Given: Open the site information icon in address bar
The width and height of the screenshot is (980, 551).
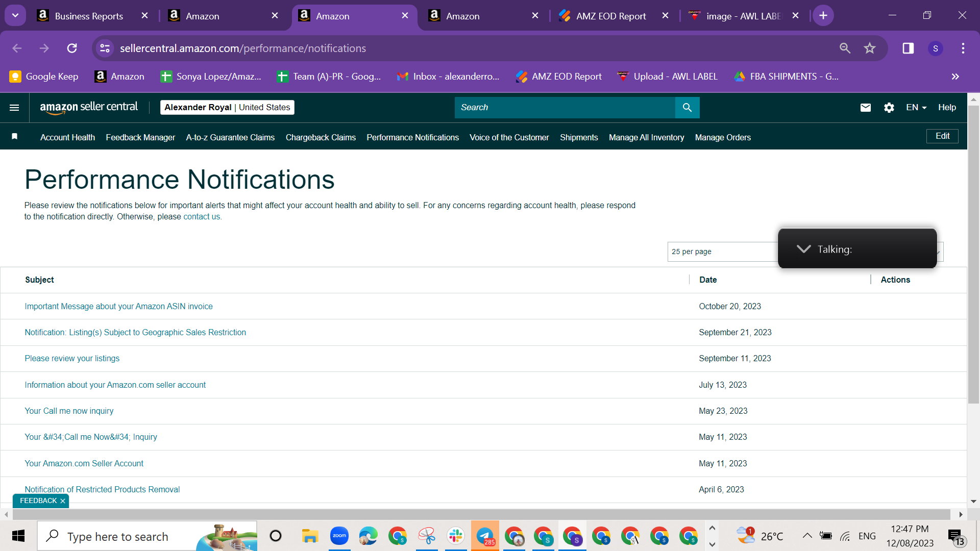Looking at the screenshot, I should [105, 48].
